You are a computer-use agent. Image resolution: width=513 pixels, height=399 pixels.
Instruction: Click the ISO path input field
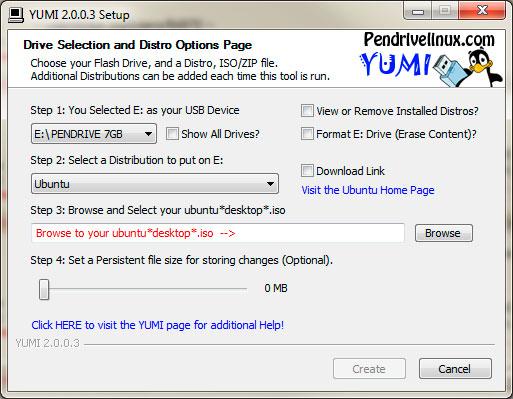click(218, 233)
